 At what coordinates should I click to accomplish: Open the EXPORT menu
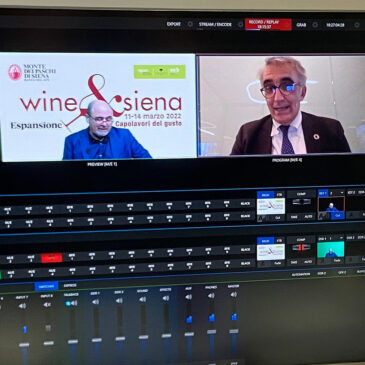click(174, 24)
